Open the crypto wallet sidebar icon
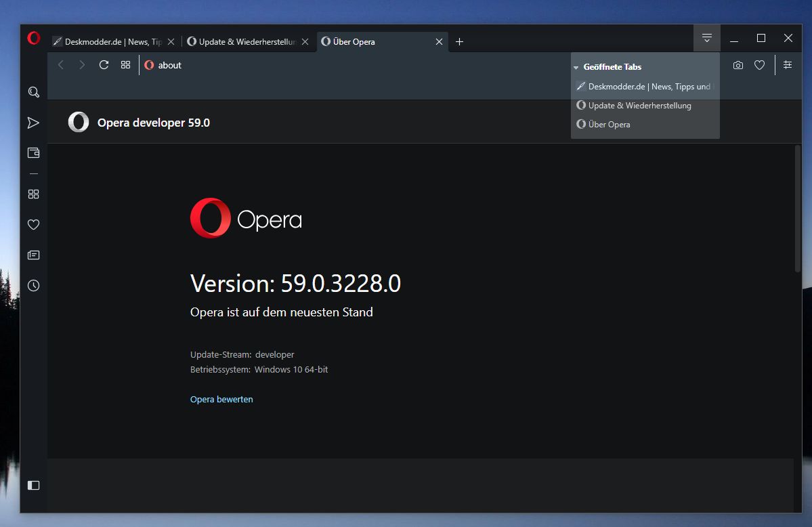 pyautogui.click(x=33, y=153)
